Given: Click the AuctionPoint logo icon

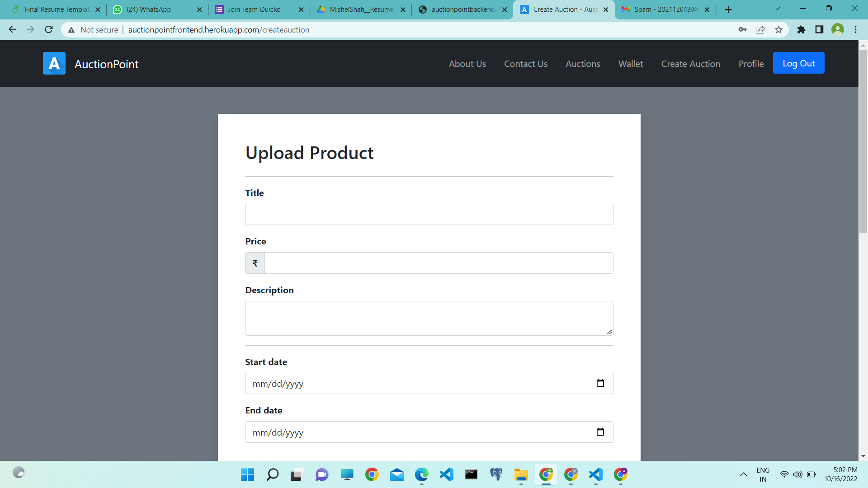Looking at the screenshot, I should [54, 63].
